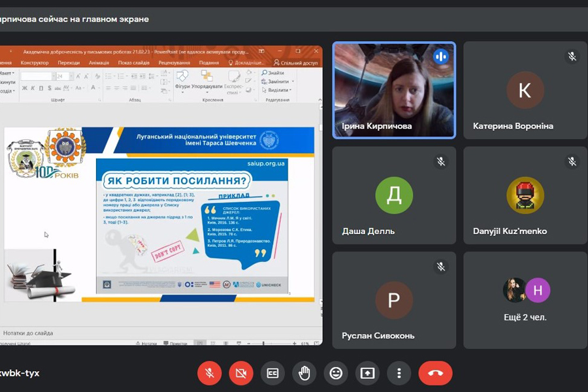
Task: Click Ірина Кирпичова's blue audio indicator icon
Action: pos(441,56)
